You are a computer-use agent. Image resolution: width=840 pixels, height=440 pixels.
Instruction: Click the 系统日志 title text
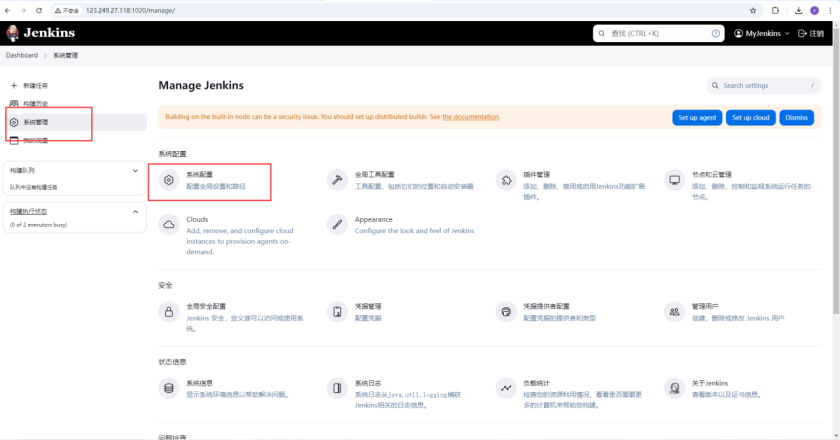(368, 383)
